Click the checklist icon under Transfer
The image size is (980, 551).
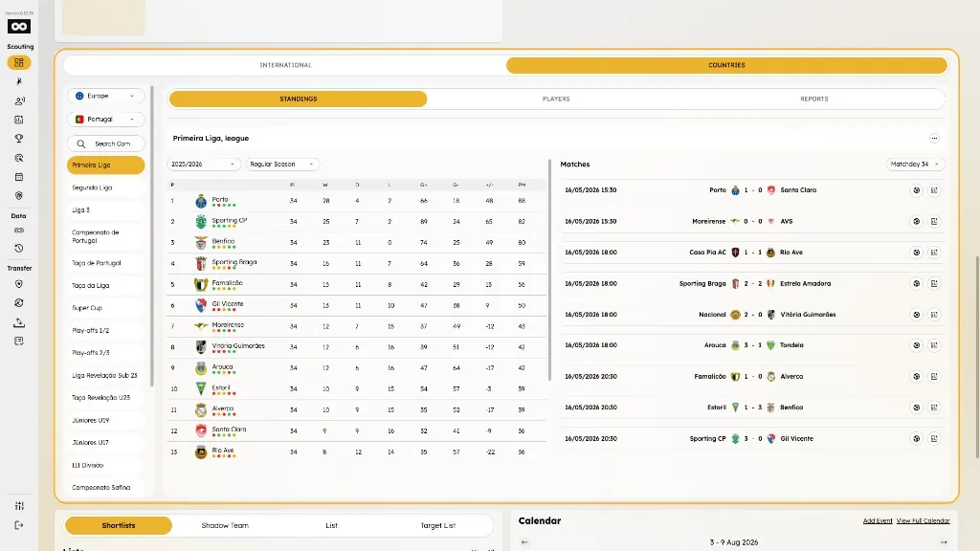pos(19,342)
